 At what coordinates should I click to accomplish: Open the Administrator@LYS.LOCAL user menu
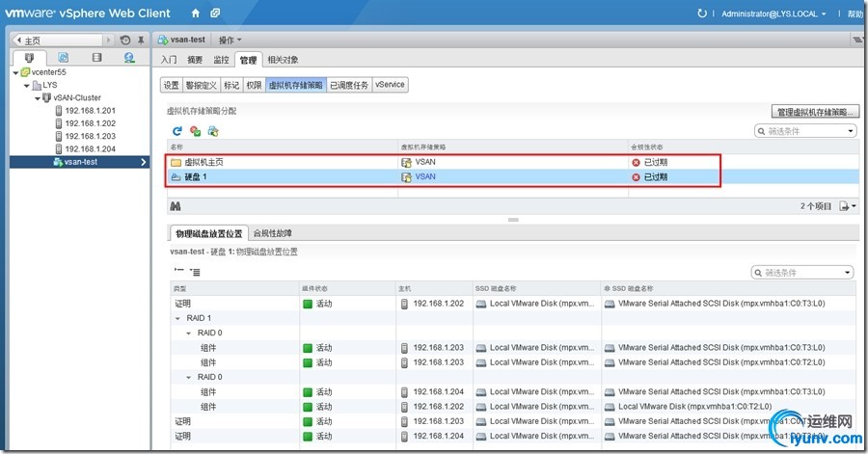point(773,13)
